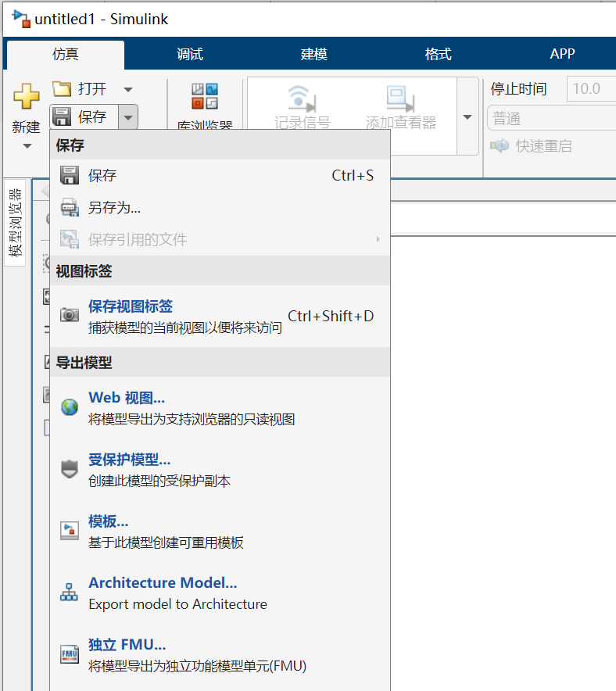The image size is (616, 691).
Task: Click the Simulink logo in title bar
Action: (x=21, y=19)
